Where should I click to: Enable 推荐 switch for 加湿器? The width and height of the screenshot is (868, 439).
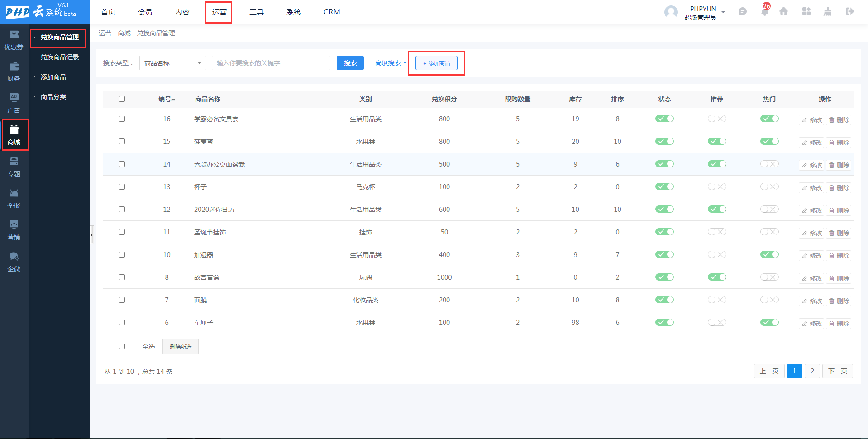717,254
